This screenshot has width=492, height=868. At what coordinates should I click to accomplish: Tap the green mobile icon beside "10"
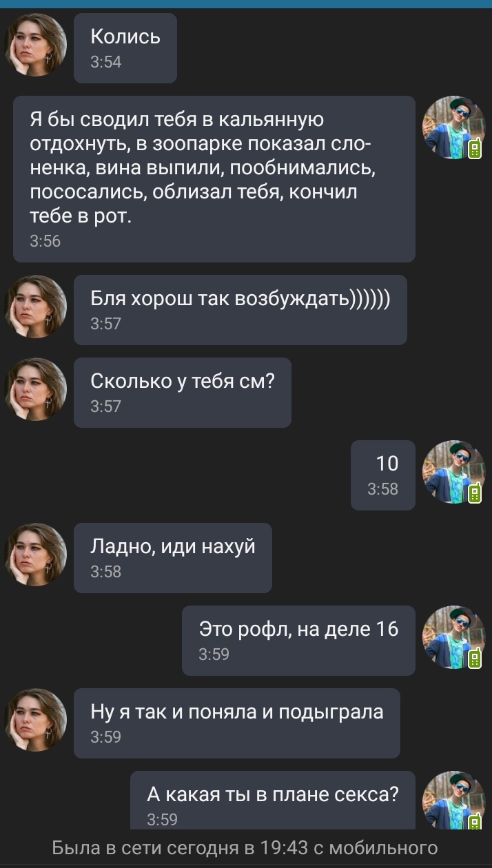click(x=474, y=494)
